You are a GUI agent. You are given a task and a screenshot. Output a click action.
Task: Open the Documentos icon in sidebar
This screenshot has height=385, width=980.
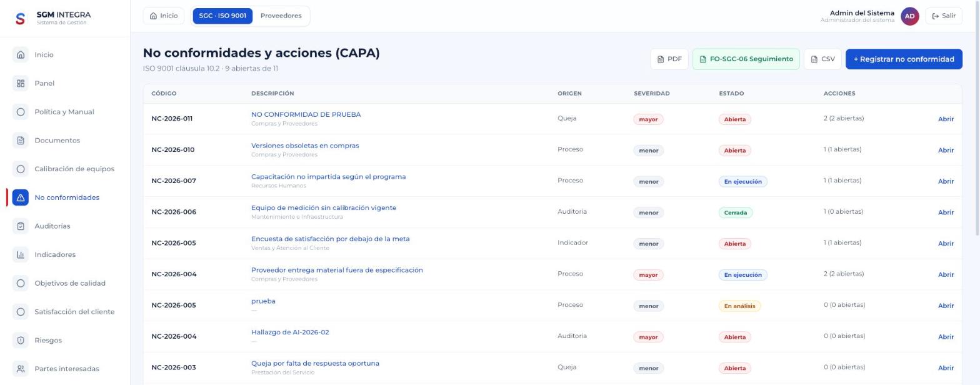coord(21,140)
